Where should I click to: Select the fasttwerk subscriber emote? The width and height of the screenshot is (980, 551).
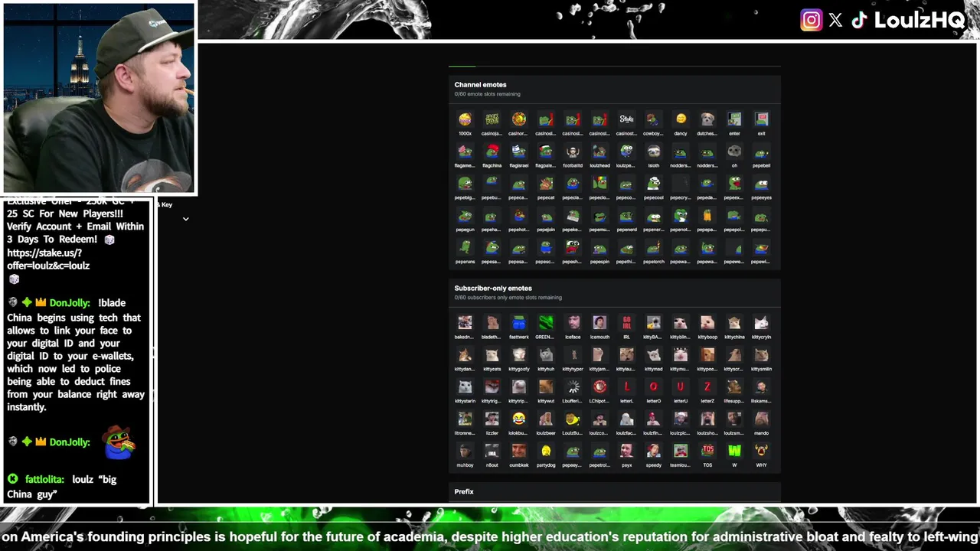tap(518, 323)
